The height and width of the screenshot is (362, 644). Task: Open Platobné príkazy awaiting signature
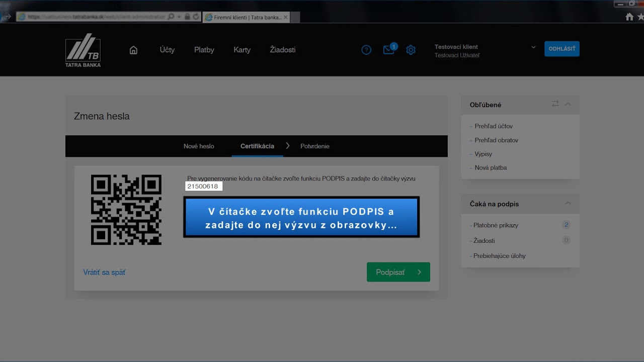point(496,225)
